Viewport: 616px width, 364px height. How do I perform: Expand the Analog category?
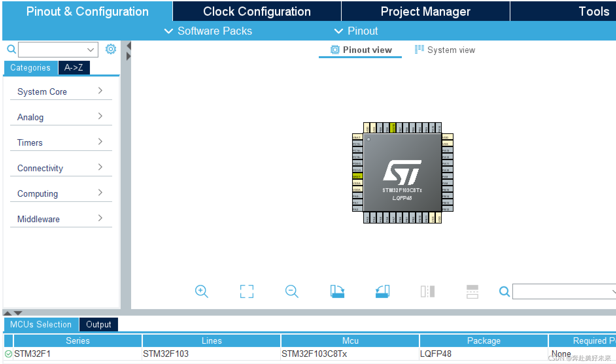point(61,117)
